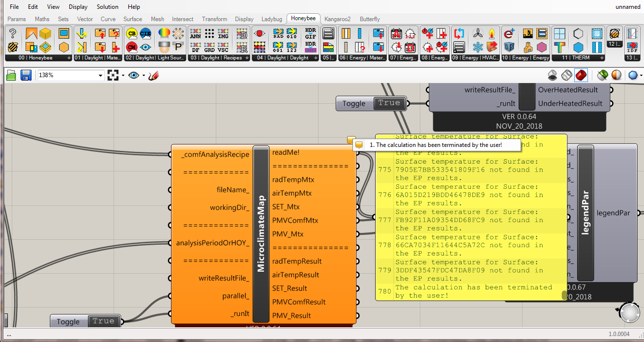Select the CIE sky component icon

(146, 33)
